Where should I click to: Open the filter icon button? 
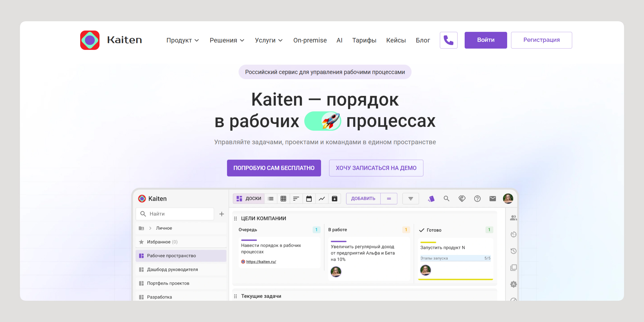tap(411, 199)
